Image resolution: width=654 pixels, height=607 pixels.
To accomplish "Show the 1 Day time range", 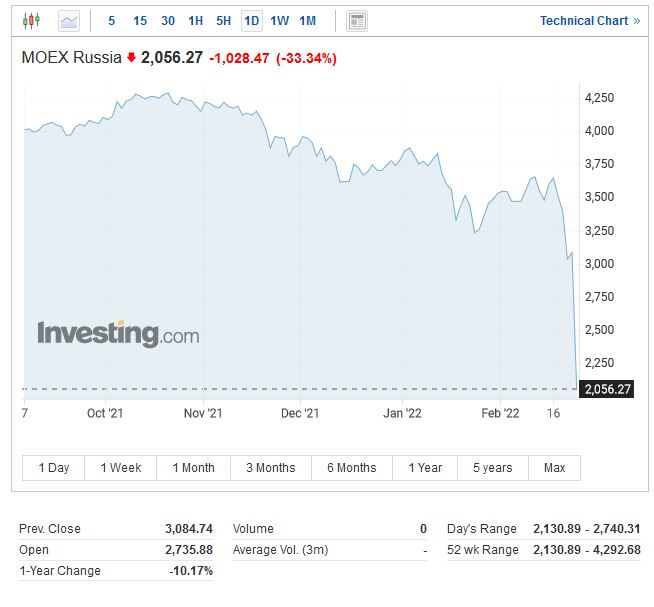I will (54, 468).
